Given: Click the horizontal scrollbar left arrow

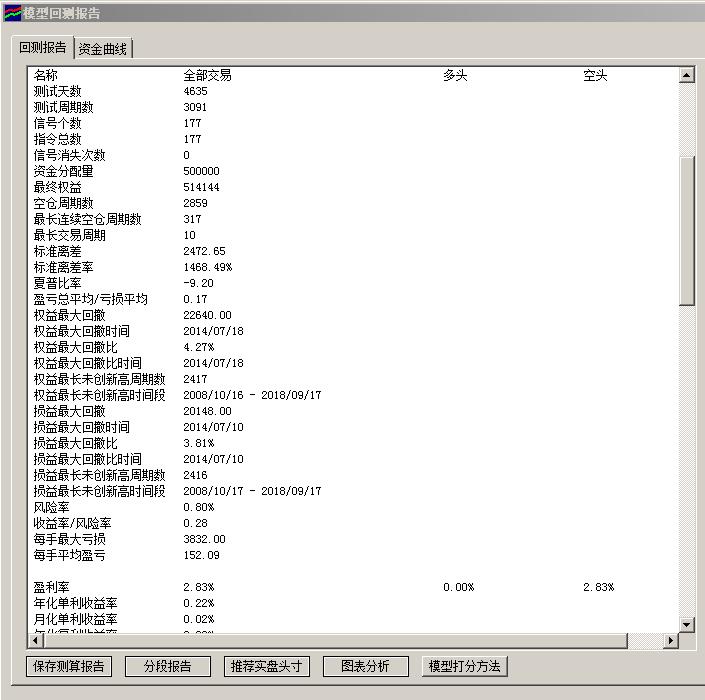Looking at the screenshot, I should pos(36,641).
